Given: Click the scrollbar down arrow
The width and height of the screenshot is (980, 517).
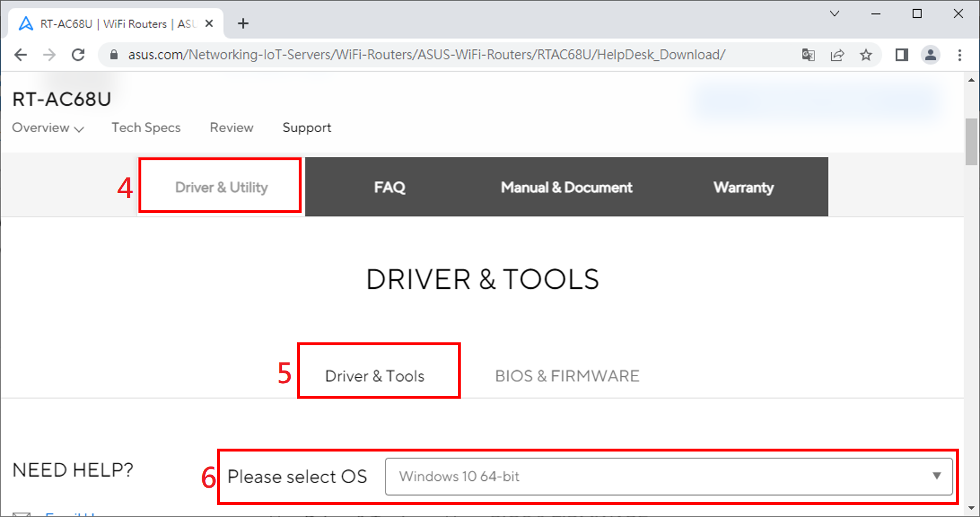Looking at the screenshot, I should 971,508.
